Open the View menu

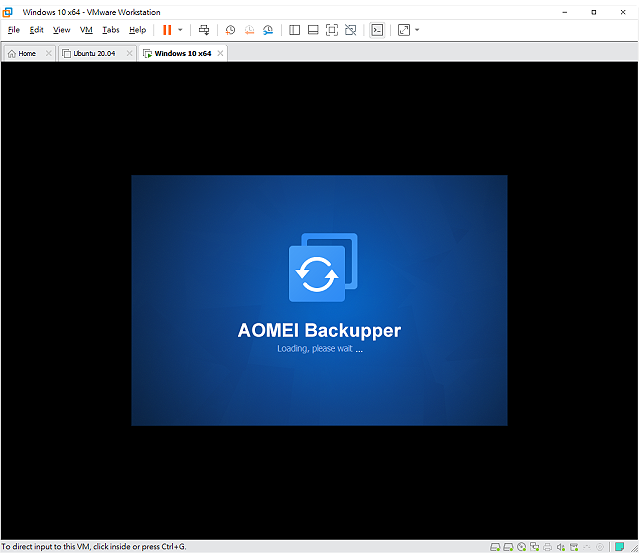[62, 30]
